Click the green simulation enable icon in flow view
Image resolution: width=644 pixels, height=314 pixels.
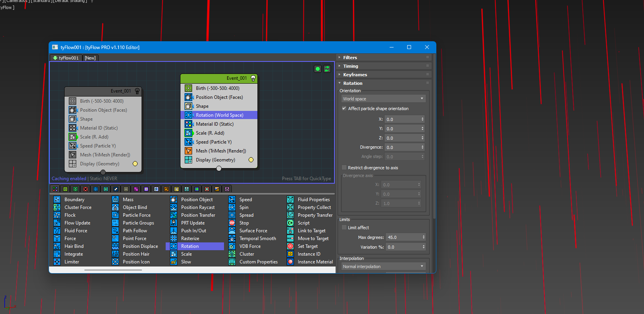click(x=318, y=69)
